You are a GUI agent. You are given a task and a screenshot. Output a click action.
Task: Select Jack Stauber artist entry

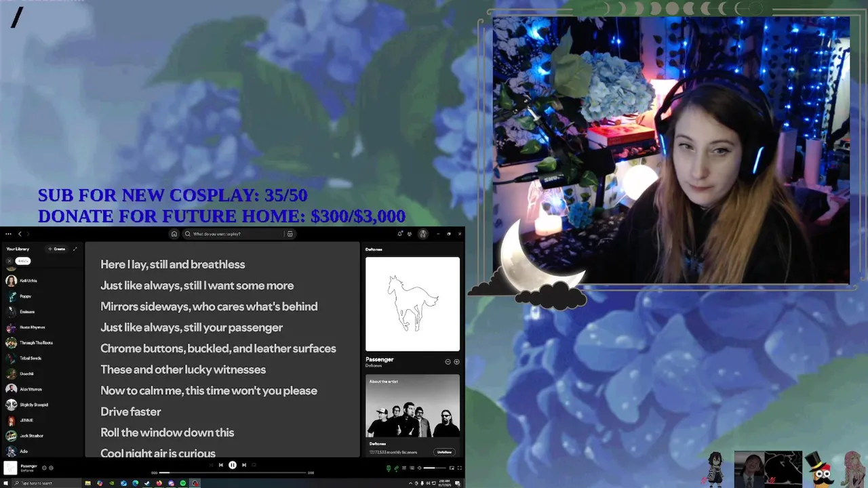tap(42, 436)
